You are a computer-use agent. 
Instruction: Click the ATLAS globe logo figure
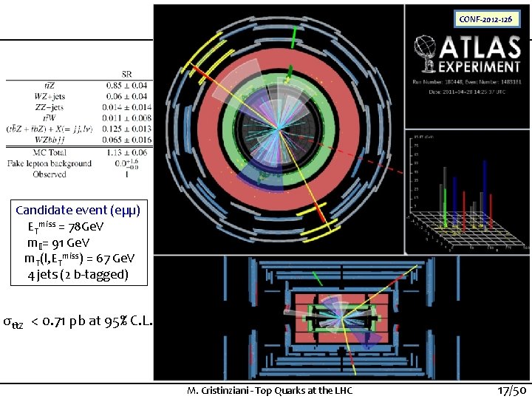tap(426, 54)
